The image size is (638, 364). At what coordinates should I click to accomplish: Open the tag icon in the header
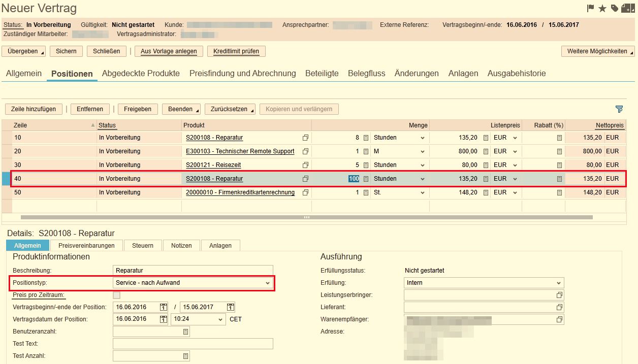(615, 8)
